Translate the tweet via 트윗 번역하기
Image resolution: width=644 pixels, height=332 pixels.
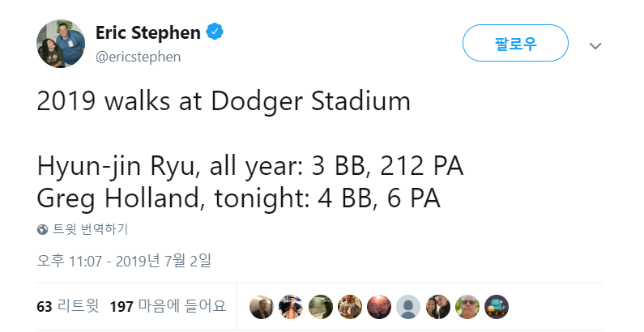click(x=91, y=229)
